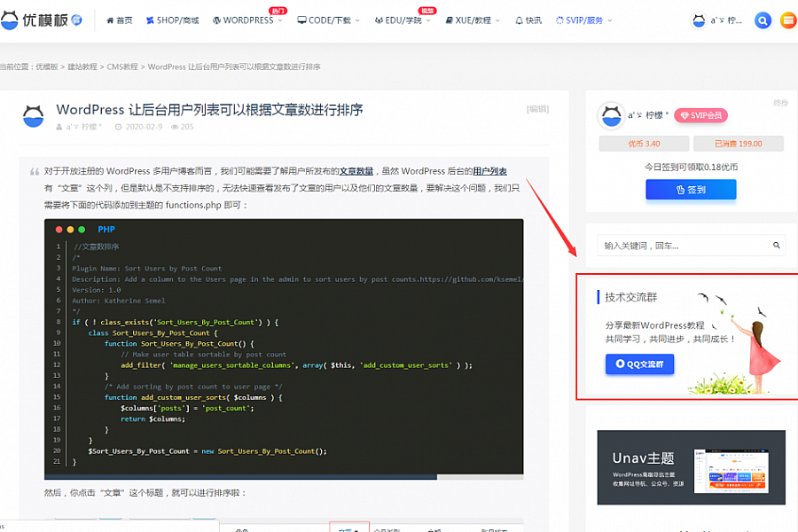
Task: Expand the SVIP/服务 dropdown chevron
Action: pyautogui.click(x=610, y=20)
